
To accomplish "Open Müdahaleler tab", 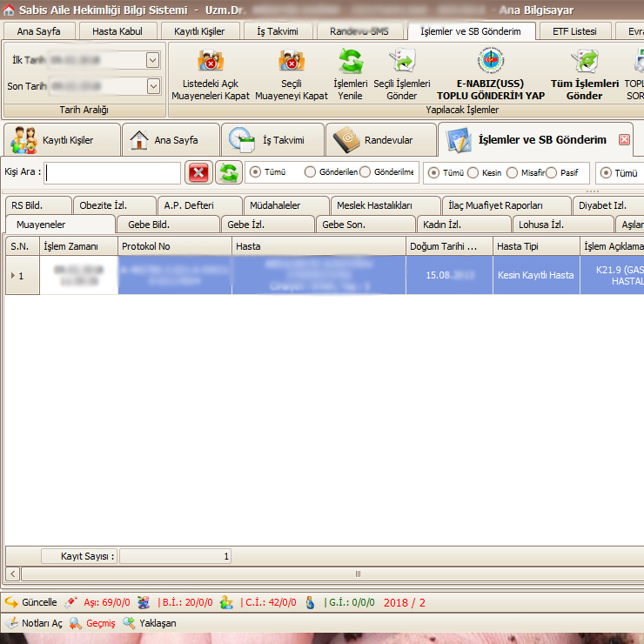I will pyautogui.click(x=286, y=205).
